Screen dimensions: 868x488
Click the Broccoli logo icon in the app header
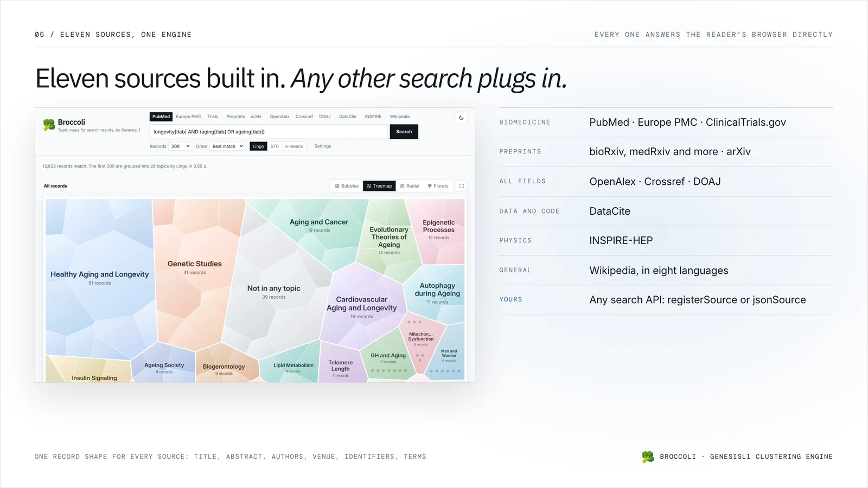tap(49, 125)
